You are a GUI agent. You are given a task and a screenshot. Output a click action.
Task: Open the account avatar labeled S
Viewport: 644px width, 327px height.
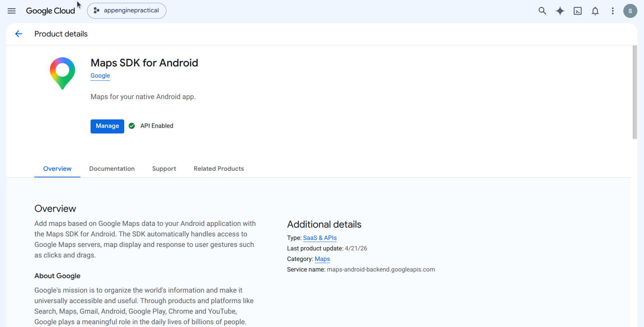[630, 11]
